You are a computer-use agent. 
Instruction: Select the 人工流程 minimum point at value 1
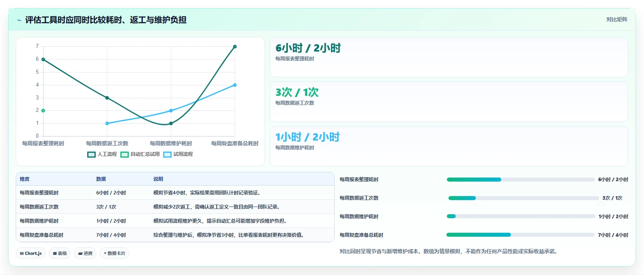[171, 123]
